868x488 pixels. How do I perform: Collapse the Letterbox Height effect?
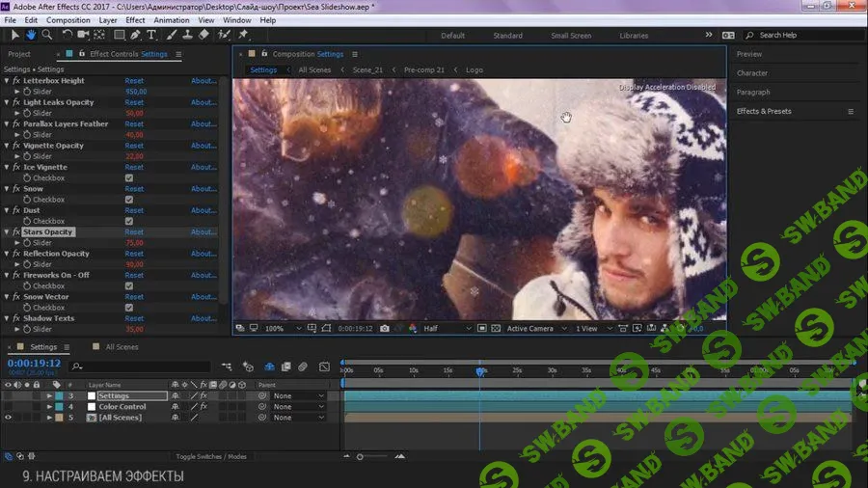click(7, 81)
